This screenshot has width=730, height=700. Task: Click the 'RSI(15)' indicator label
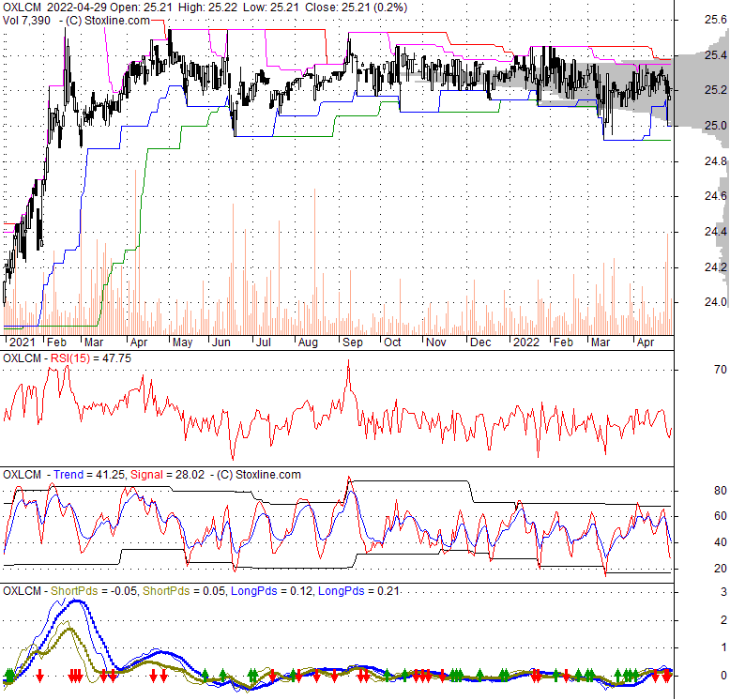(69, 358)
